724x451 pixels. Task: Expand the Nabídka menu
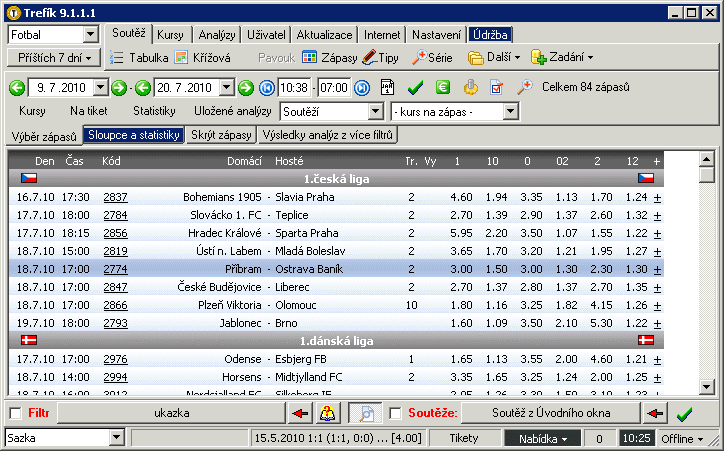tap(543, 439)
